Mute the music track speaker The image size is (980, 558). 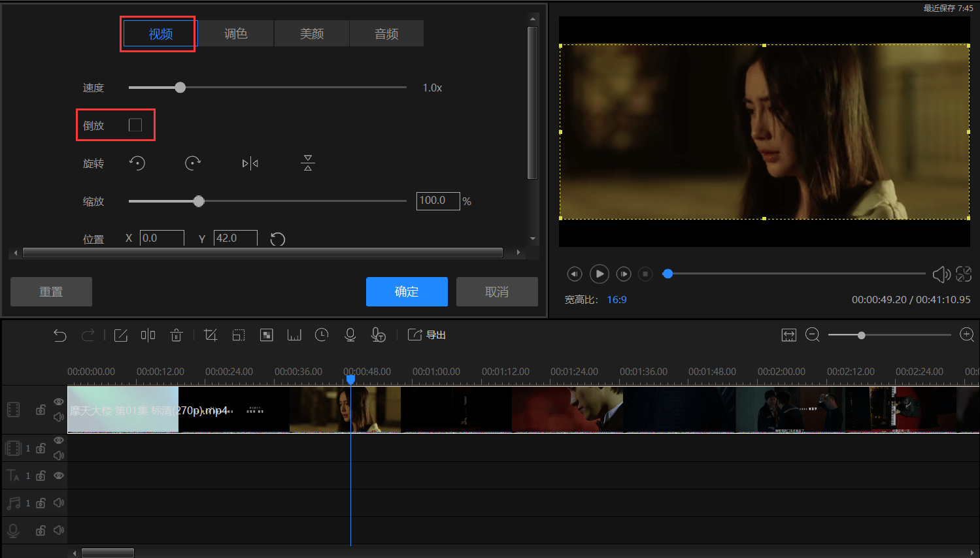[x=59, y=503]
